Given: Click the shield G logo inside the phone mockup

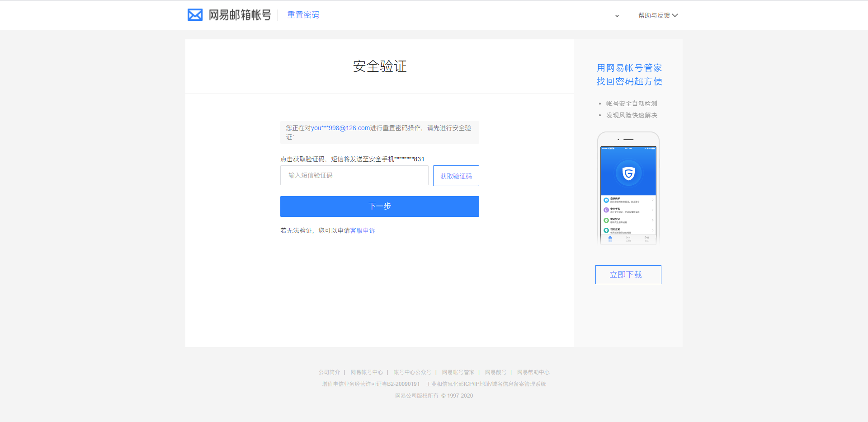Looking at the screenshot, I should tap(628, 173).
